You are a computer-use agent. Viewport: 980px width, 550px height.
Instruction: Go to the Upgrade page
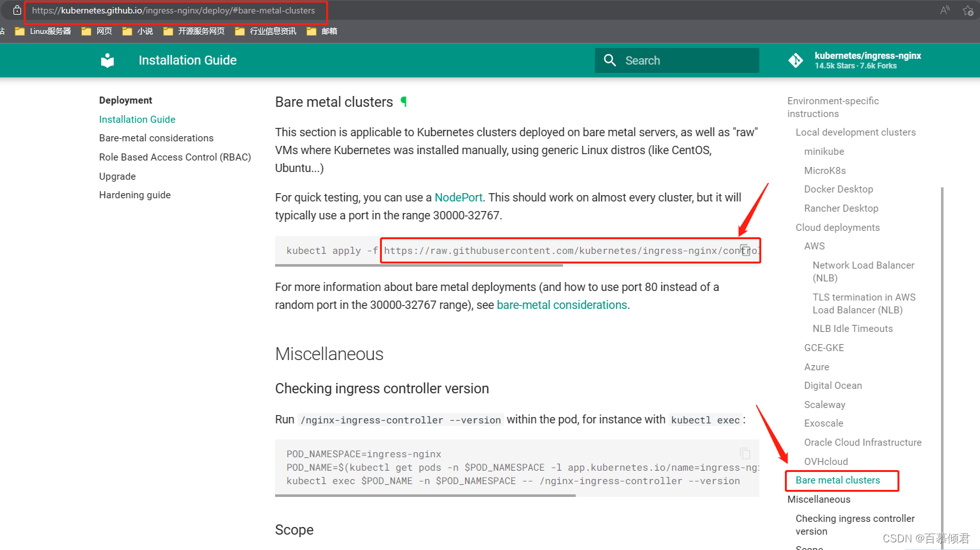tap(117, 177)
